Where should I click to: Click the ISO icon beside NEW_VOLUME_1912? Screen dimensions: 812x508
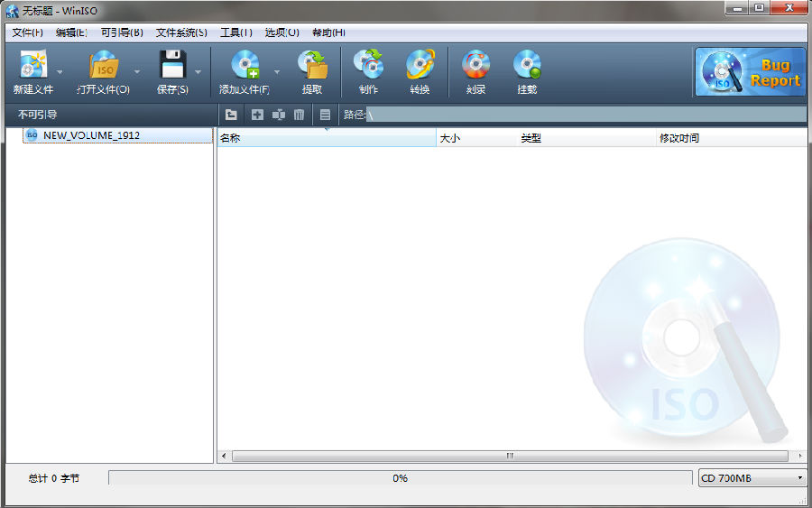click(x=32, y=135)
